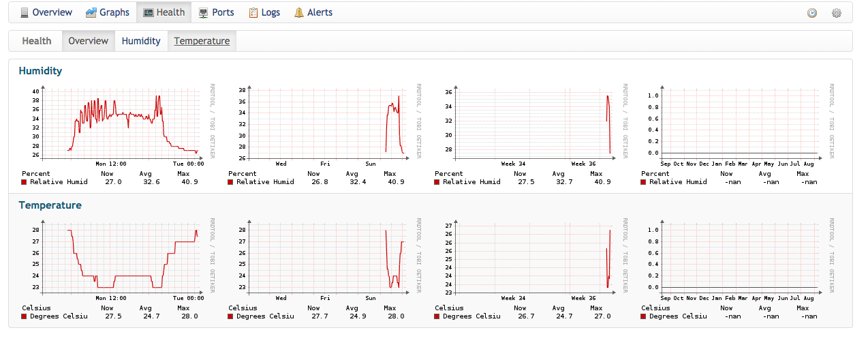
Task: Open the Temperature section heading link
Action: click(x=50, y=205)
